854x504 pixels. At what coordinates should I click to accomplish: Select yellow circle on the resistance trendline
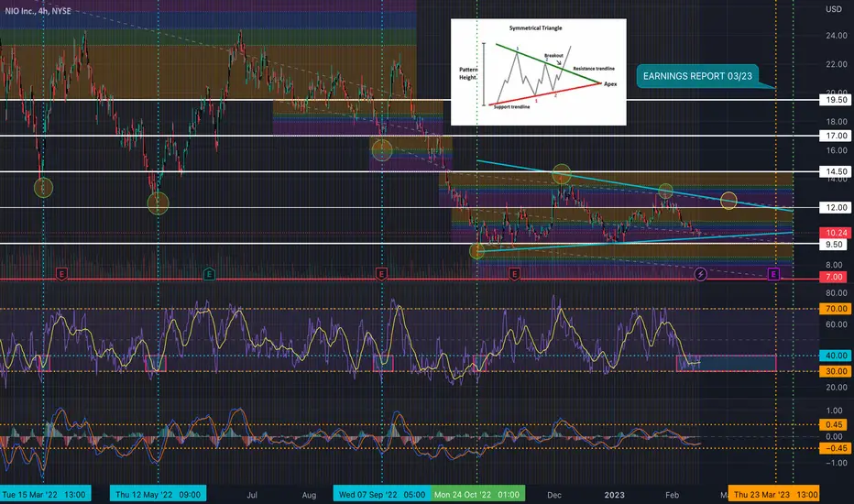728,201
